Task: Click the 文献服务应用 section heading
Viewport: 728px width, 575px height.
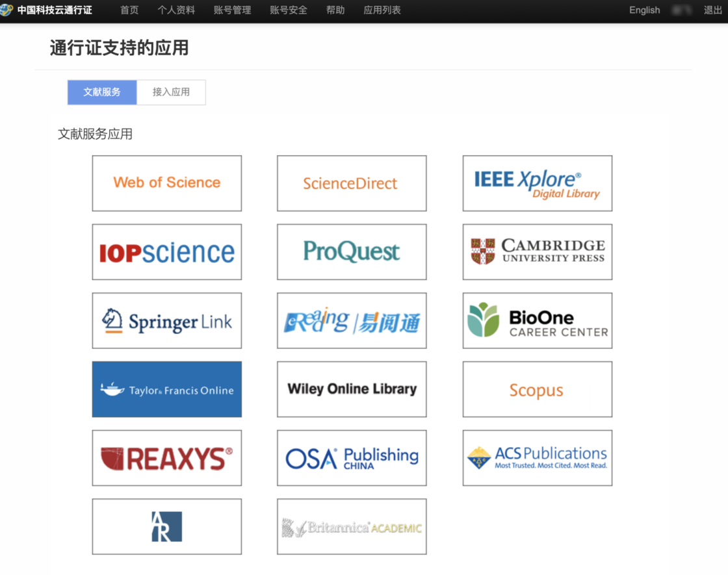Action: pos(95,134)
